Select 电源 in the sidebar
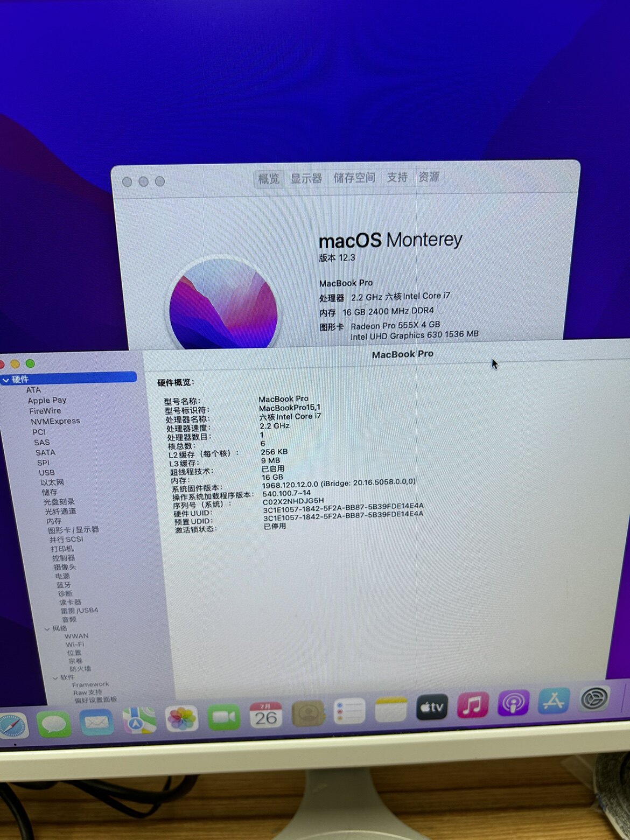This screenshot has height=840, width=630. 62,576
